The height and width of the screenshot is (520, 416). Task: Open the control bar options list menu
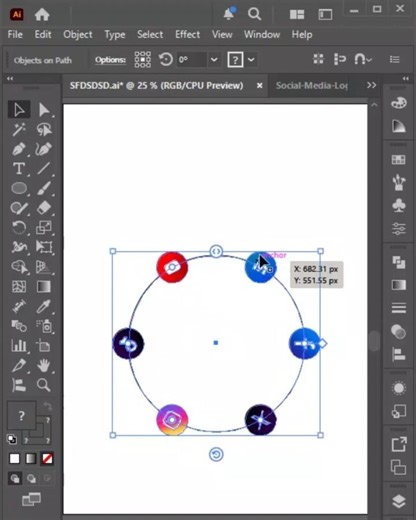[x=395, y=60]
